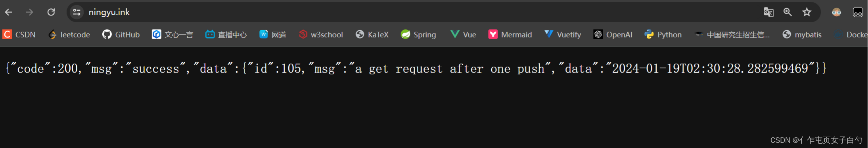Go forward with the arrow button
The width and height of the screenshot is (868, 148).
[x=30, y=12]
